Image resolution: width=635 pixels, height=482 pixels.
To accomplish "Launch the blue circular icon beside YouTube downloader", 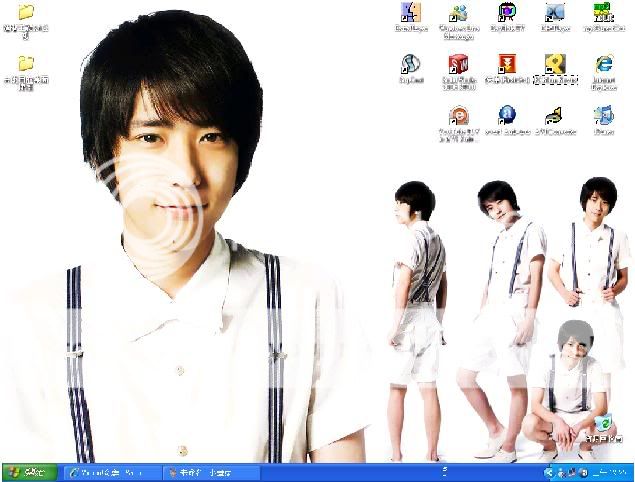I will (x=508, y=116).
